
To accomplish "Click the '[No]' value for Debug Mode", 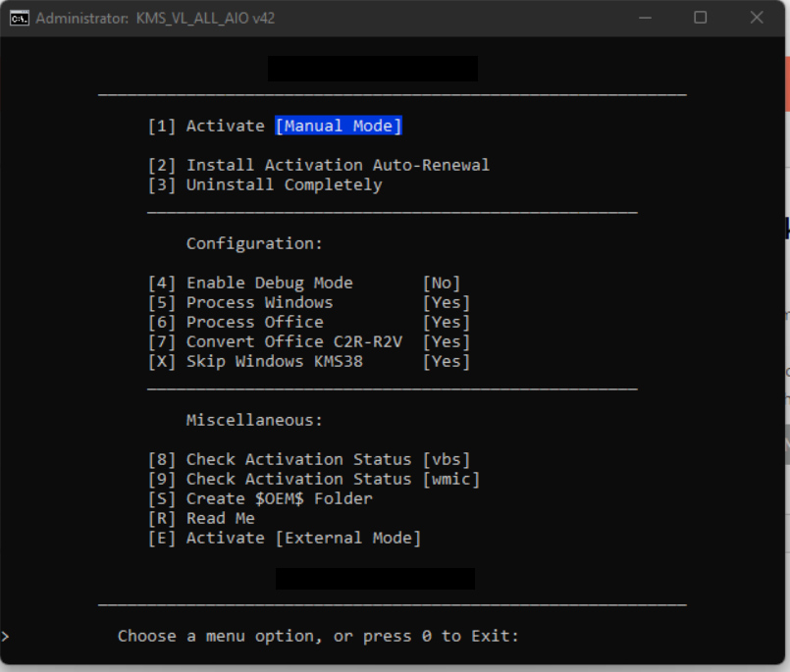I will click(x=442, y=284).
